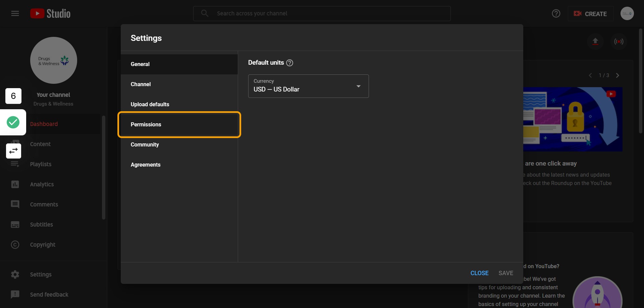Image resolution: width=644 pixels, height=308 pixels.
Task: Open the Currency dropdown
Action: (309, 86)
